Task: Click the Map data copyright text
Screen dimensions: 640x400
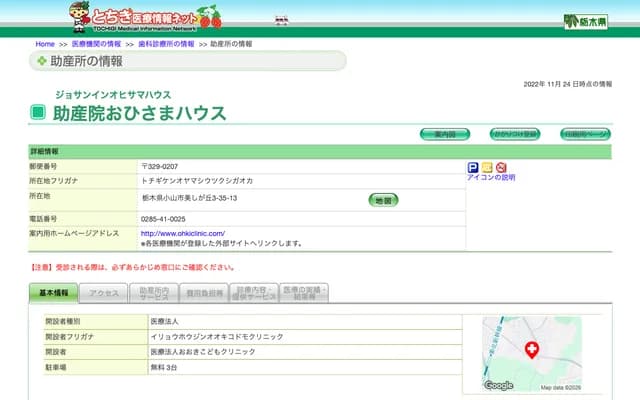Action: [x=560, y=388]
